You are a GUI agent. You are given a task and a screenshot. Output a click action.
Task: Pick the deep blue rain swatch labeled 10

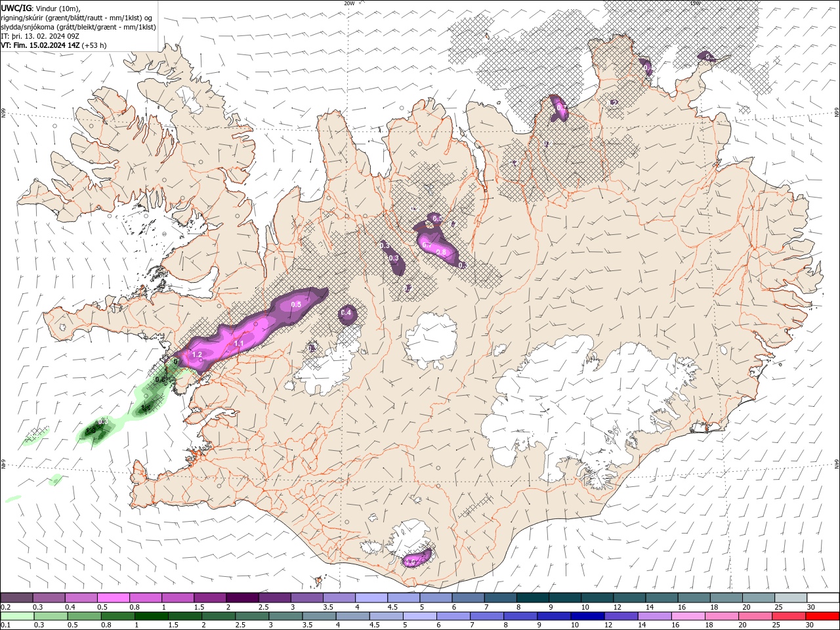click(587, 616)
